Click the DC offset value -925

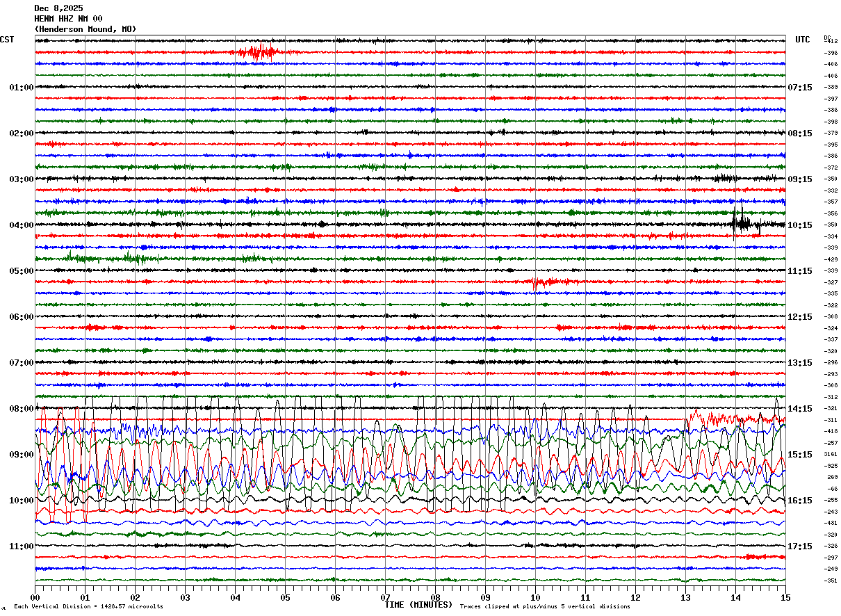(831, 466)
